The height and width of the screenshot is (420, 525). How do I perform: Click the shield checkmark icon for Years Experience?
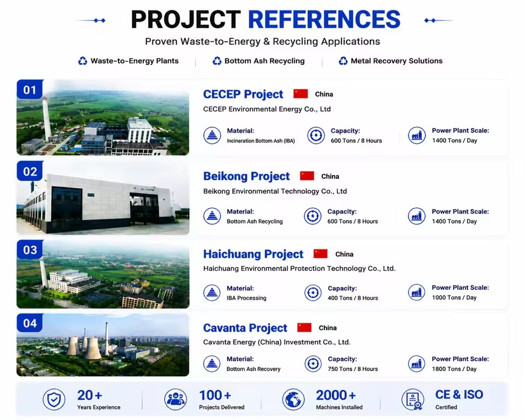click(54, 399)
